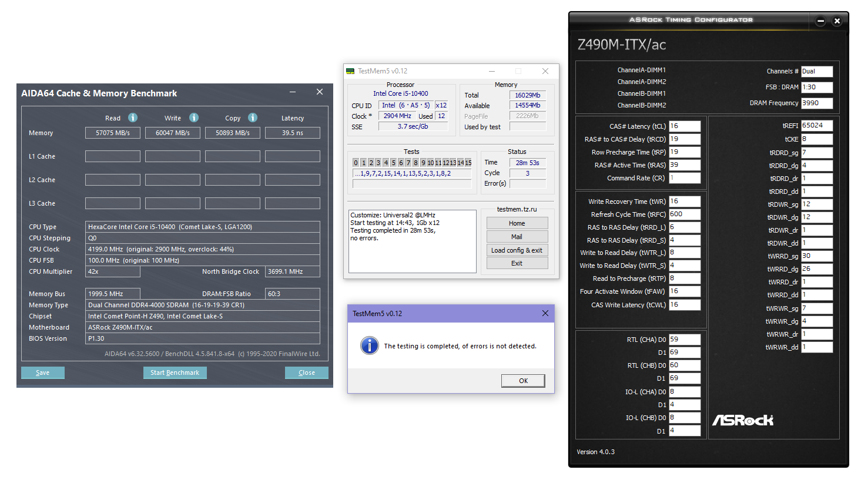Click the tWRRD_sg value field
The image size is (868, 480).
click(817, 256)
